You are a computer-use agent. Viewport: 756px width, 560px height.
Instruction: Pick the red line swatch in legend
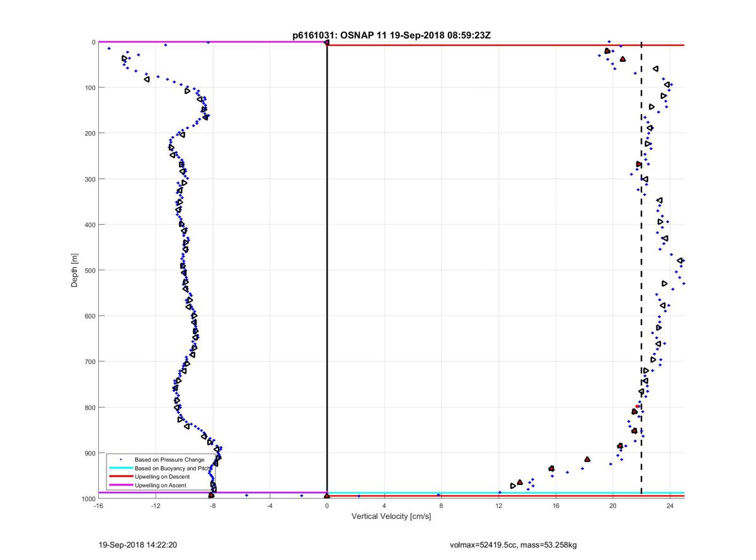pyautogui.click(x=120, y=477)
